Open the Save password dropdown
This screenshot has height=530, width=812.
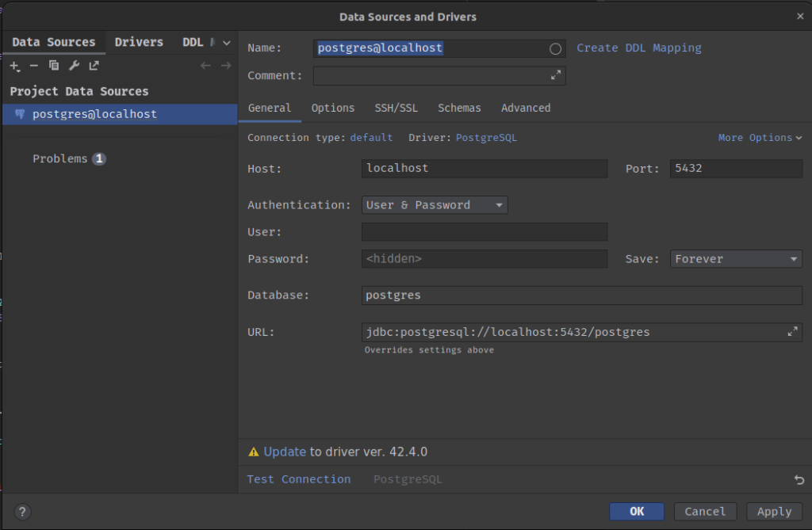click(736, 259)
